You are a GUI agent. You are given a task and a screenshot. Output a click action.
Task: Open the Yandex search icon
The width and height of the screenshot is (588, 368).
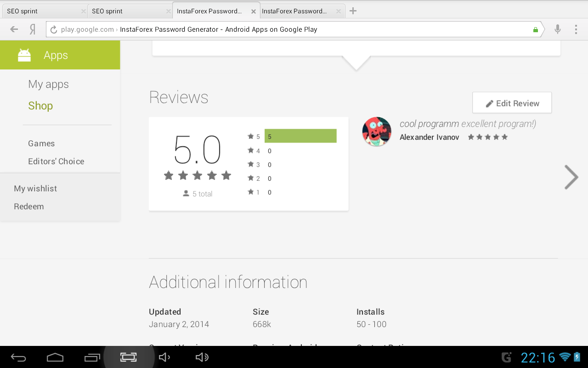coord(33,29)
